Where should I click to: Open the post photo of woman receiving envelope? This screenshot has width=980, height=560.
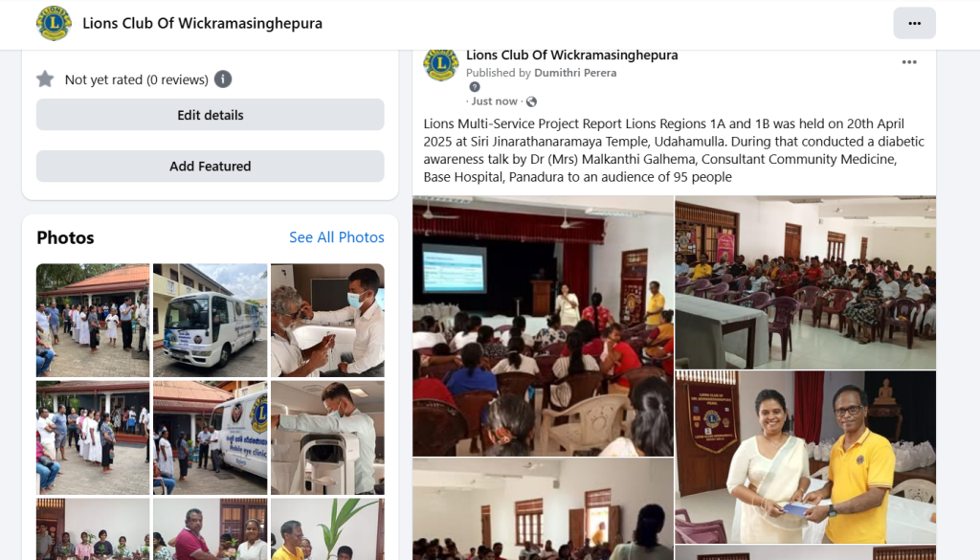click(x=806, y=457)
